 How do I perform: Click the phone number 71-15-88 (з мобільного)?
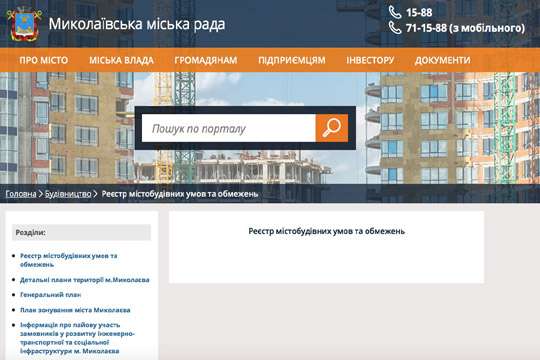tap(465, 28)
